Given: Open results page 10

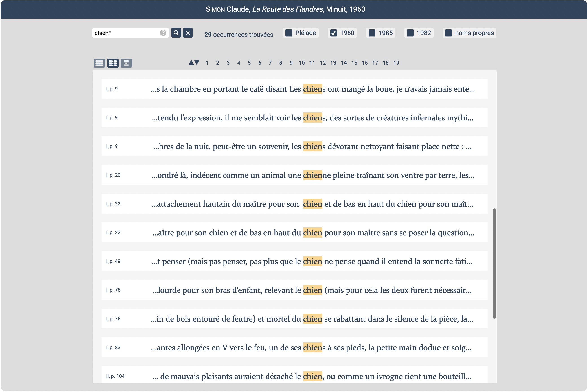Looking at the screenshot, I should point(301,63).
